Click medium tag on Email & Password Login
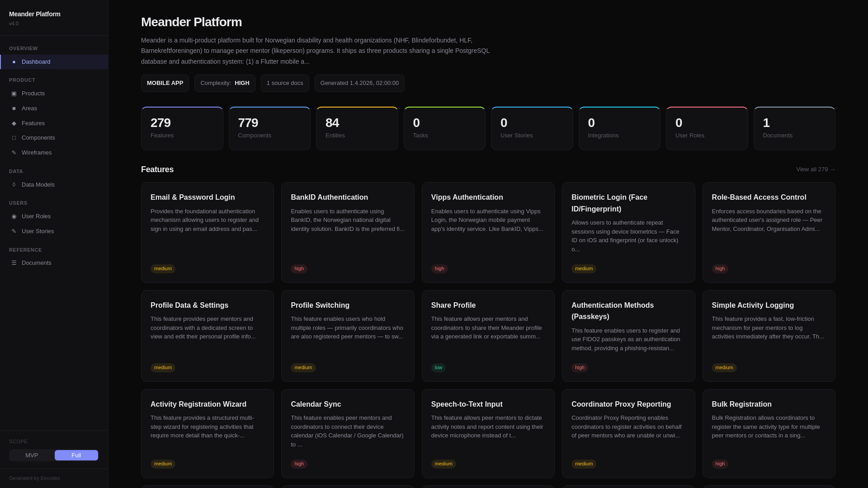868x488 pixels. tap(163, 269)
